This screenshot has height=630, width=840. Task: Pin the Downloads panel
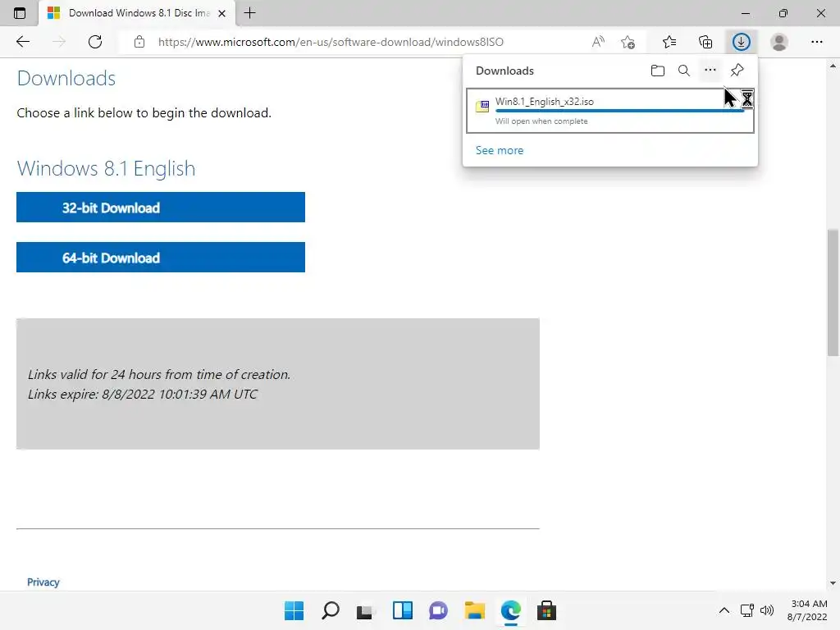(737, 71)
